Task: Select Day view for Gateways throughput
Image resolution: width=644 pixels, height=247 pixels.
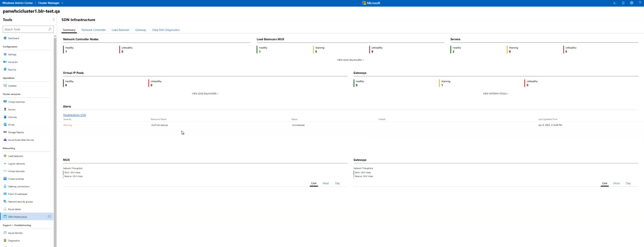Action: pyautogui.click(x=628, y=183)
